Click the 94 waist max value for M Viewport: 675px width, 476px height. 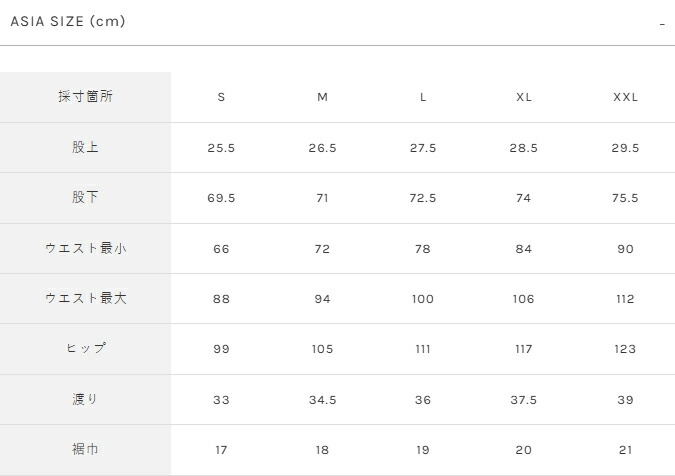pyautogui.click(x=322, y=299)
